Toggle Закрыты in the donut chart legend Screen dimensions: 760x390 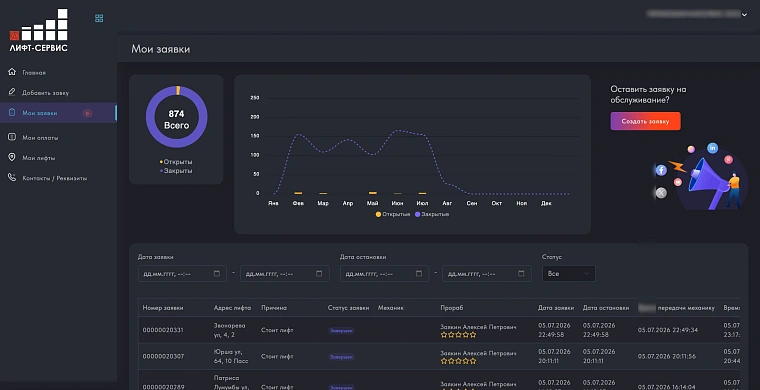click(x=176, y=171)
